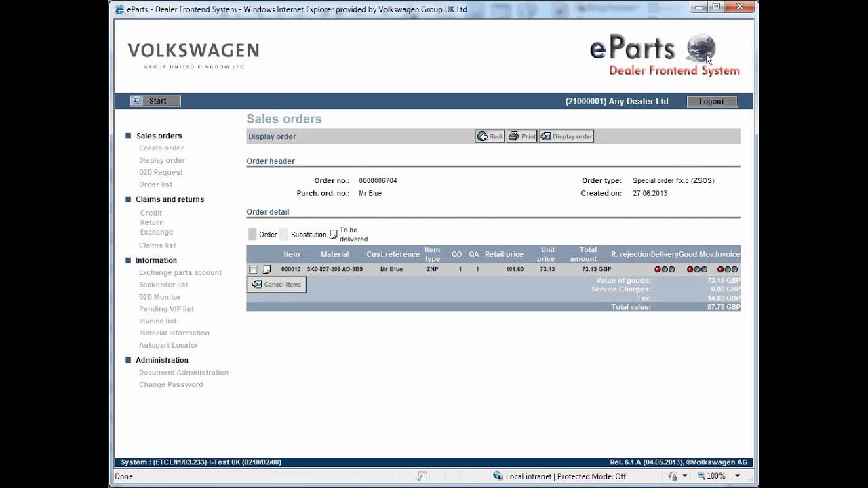Click the Display order toolbar button
Viewport: 868px width, 488px height.
coord(566,136)
